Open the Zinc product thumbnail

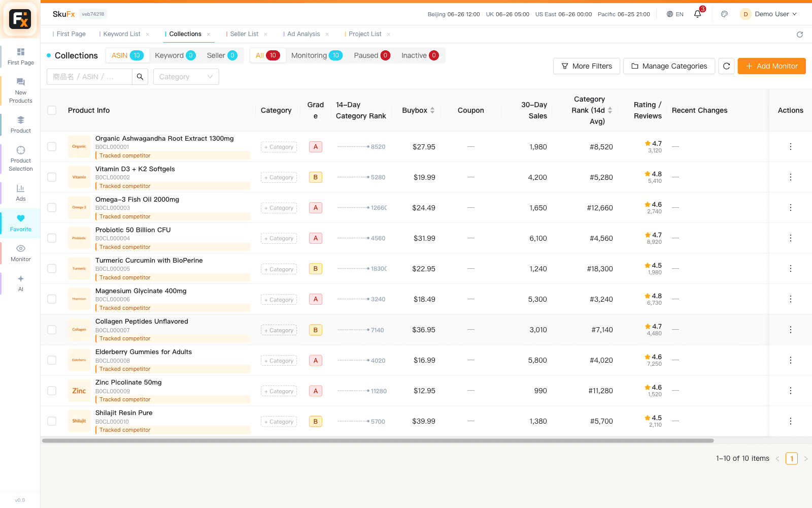coord(79,391)
